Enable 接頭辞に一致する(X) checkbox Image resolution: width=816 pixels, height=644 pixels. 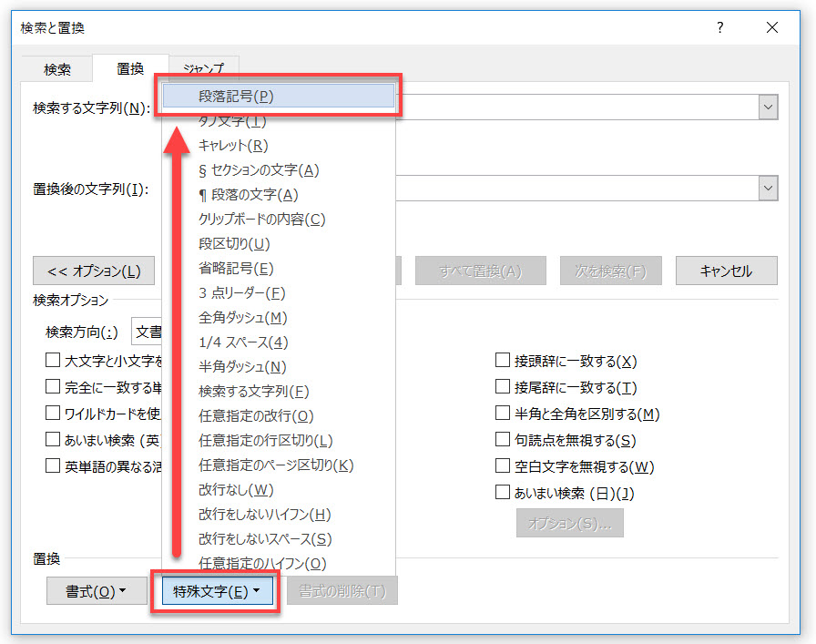(x=503, y=361)
